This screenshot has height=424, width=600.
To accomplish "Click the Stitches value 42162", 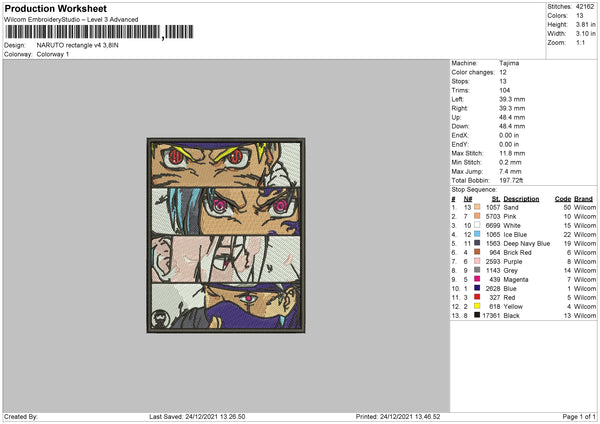I will (585, 7).
